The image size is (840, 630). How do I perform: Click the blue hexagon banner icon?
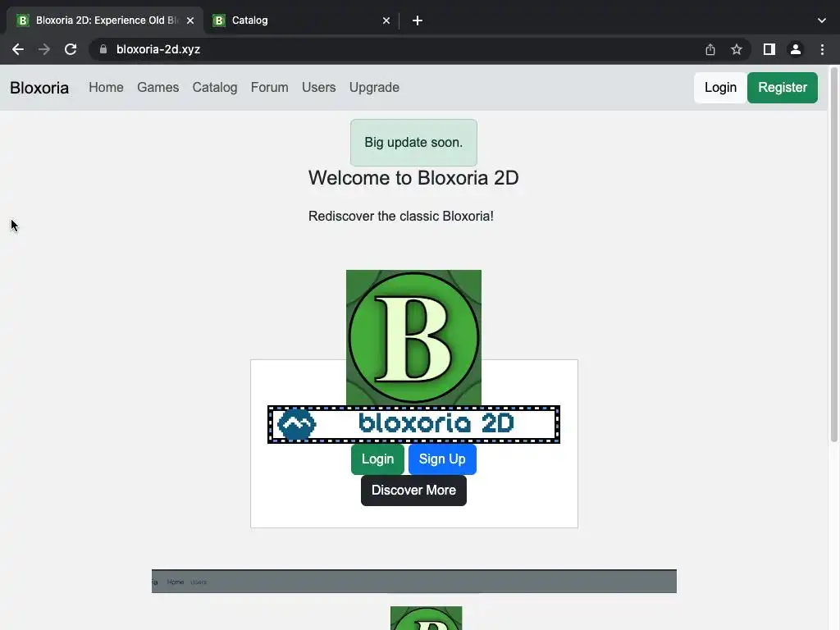tap(296, 424)
